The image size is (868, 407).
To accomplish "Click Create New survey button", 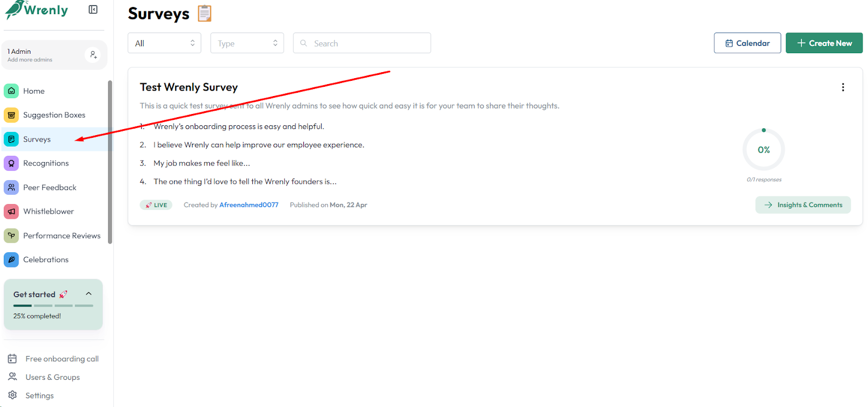I will tap(824, 43).
